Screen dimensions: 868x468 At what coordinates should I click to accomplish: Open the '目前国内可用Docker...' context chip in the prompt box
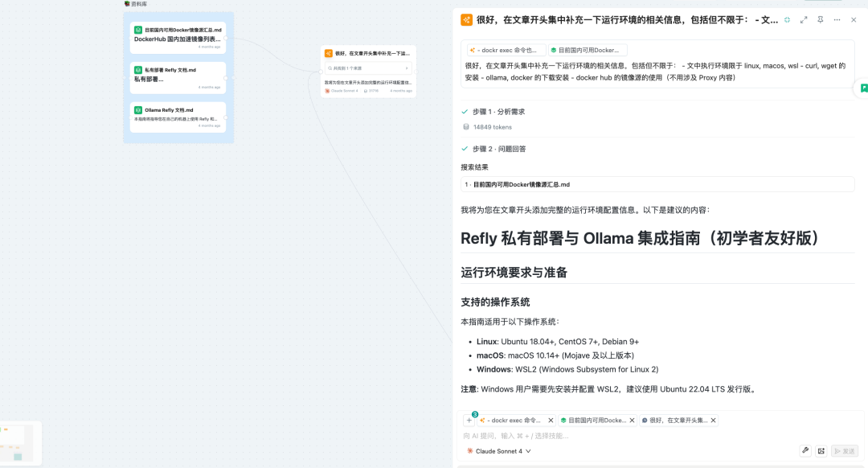[588, 50]
